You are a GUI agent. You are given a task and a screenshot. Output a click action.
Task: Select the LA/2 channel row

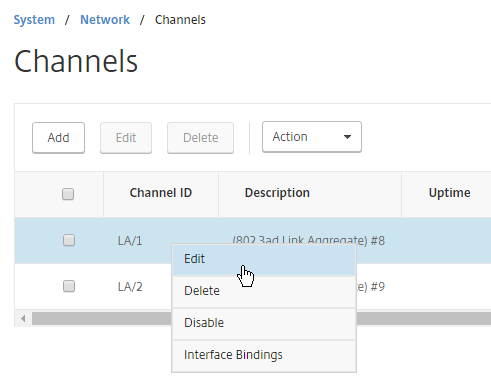130,287
